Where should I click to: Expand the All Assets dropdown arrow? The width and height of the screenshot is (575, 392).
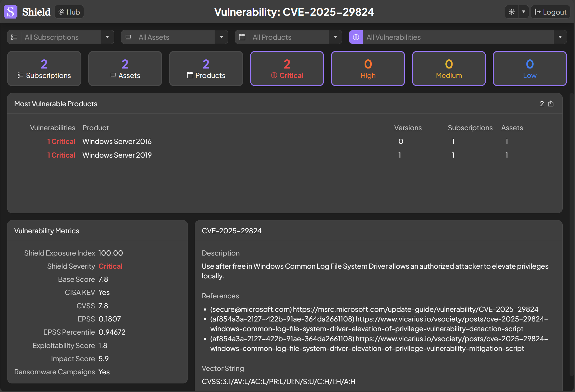(221, 37)
